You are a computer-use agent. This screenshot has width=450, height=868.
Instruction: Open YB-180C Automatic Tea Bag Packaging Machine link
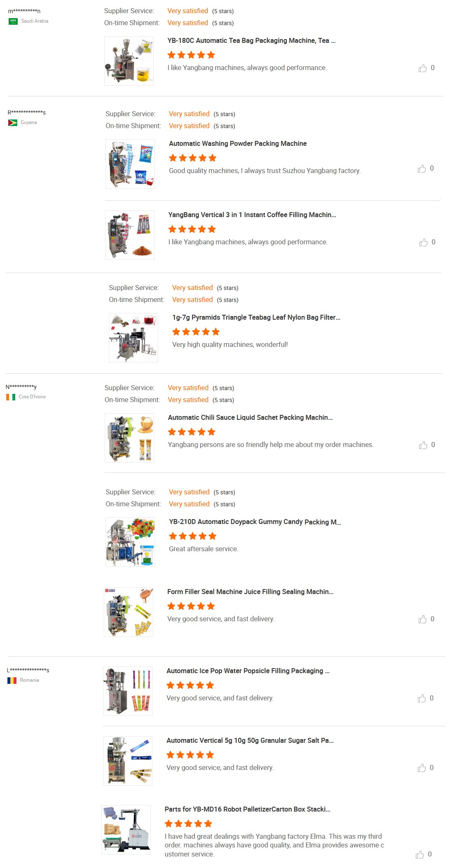point(251,40)
